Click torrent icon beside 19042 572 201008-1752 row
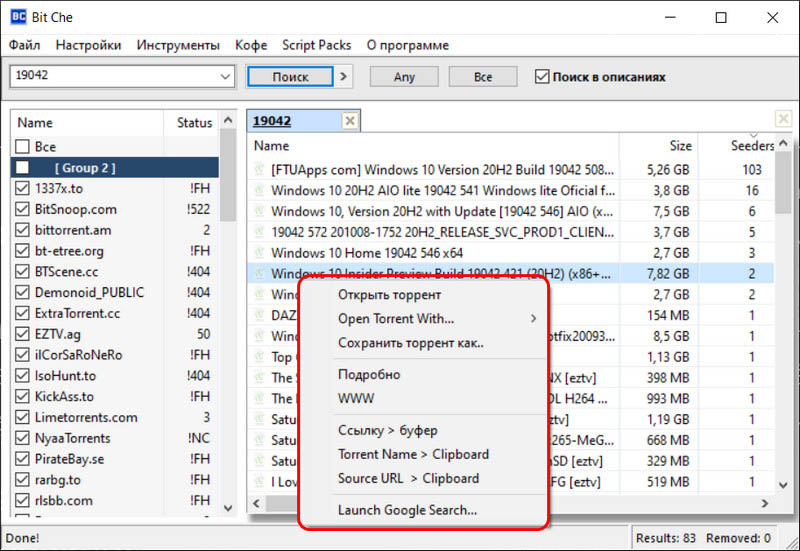The width and height of the screenshot is (800, 551). click(x=260, y=232)
